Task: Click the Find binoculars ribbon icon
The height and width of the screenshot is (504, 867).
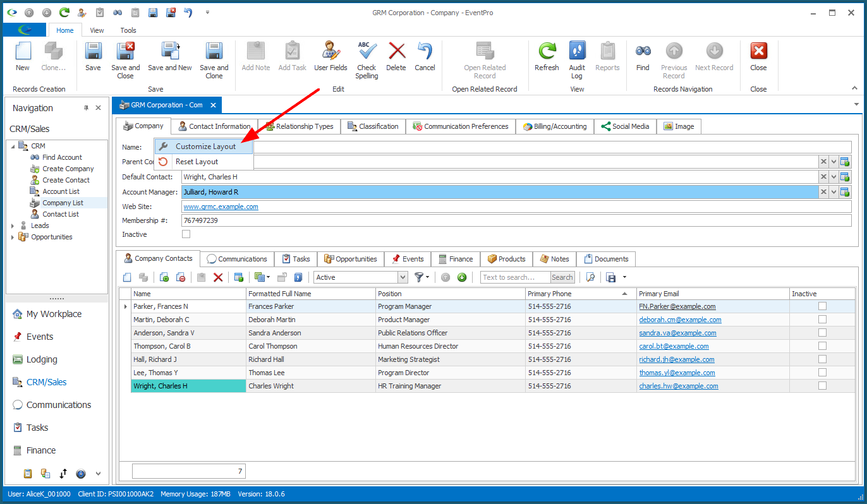Action: coord(643,51)
